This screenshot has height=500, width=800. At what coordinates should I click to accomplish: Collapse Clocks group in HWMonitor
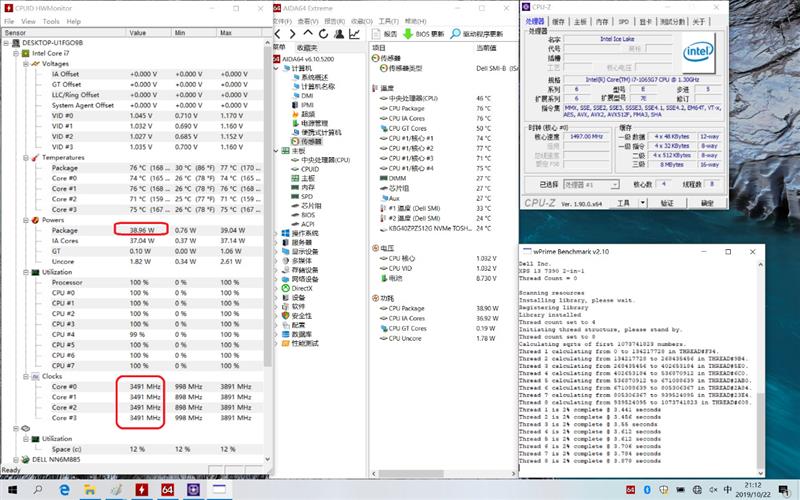tap(26, 376)
